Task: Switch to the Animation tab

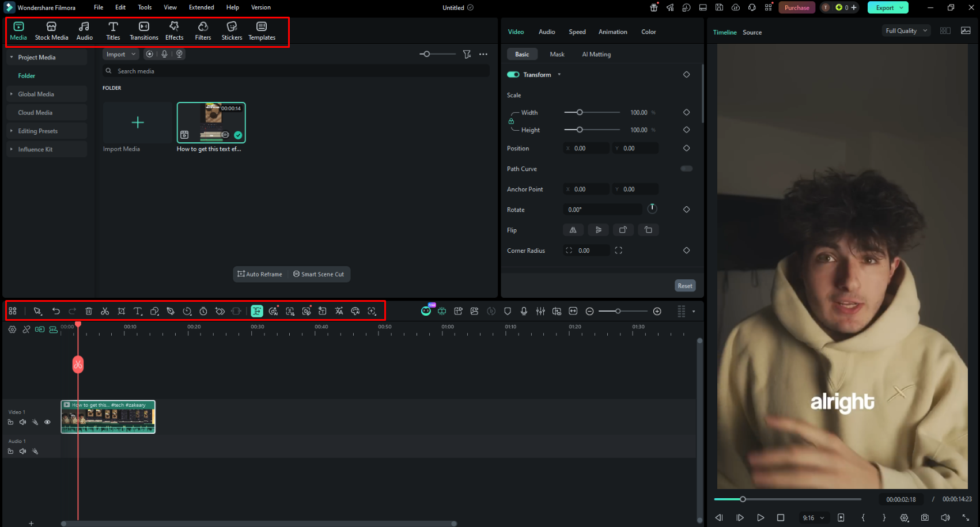Action: coord(612,32)
